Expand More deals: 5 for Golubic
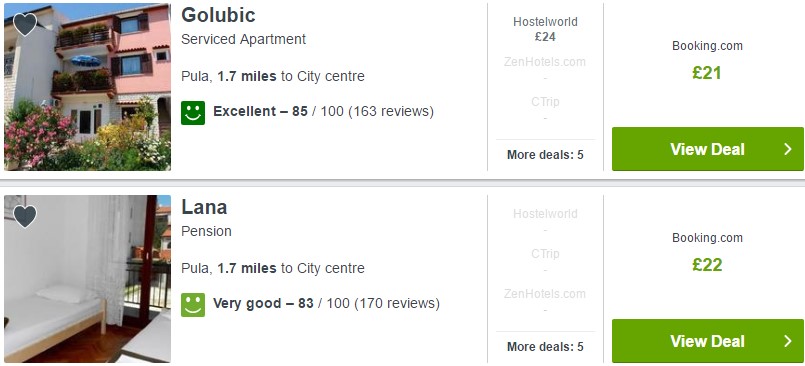This screenshot has height=366, width=805. [x=545, y=155]
